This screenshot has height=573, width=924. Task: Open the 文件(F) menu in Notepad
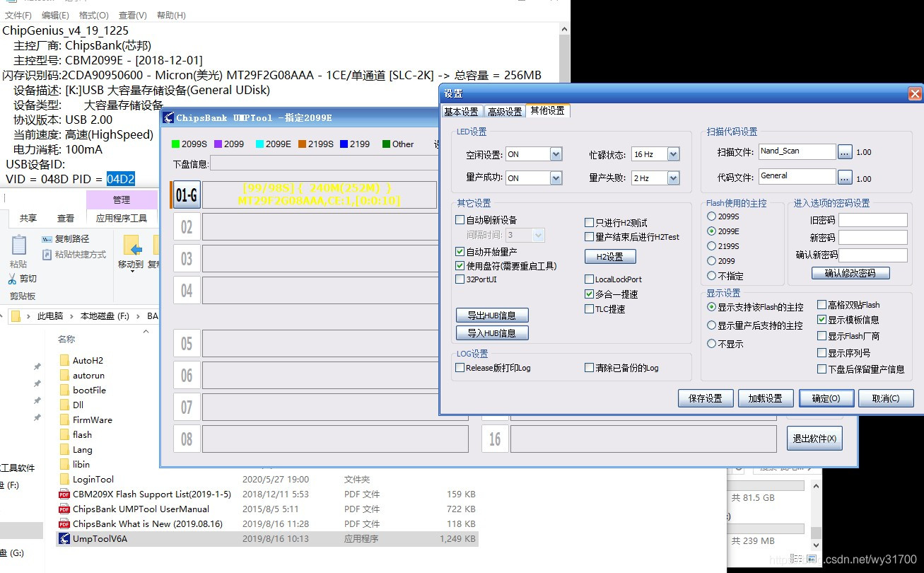click(x=18, y=15)
